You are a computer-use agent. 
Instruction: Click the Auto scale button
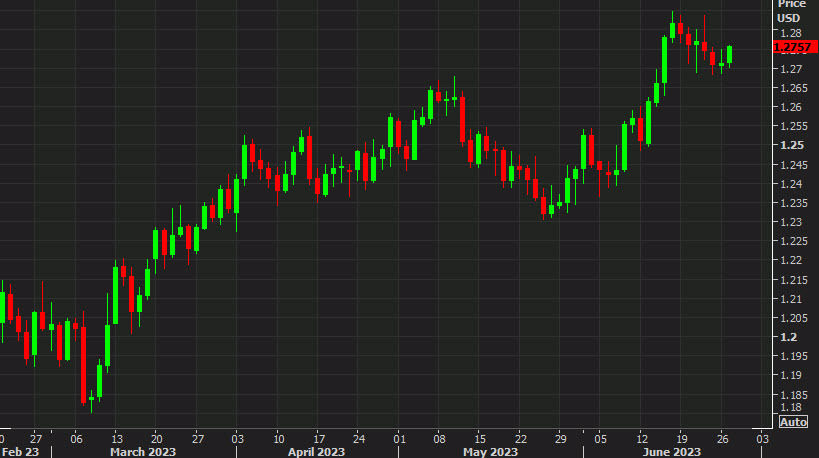tap(793, 421)
